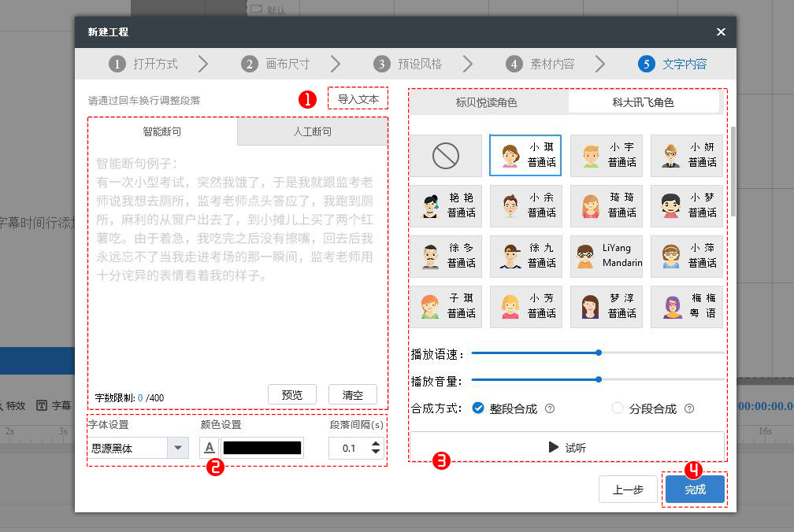Switch to the 人工断句 tab
794x532 pixels.
click(311, 131)
